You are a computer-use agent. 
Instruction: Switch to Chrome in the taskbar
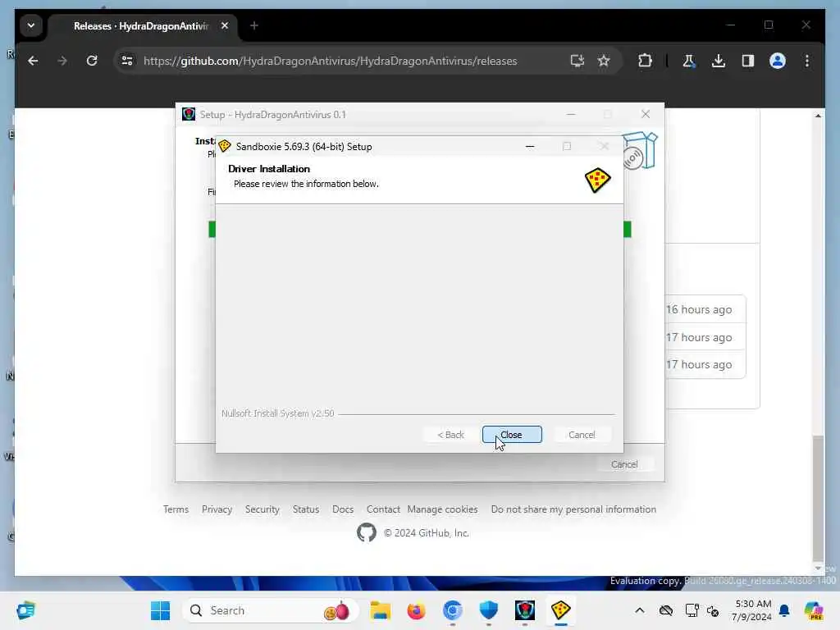453,610
